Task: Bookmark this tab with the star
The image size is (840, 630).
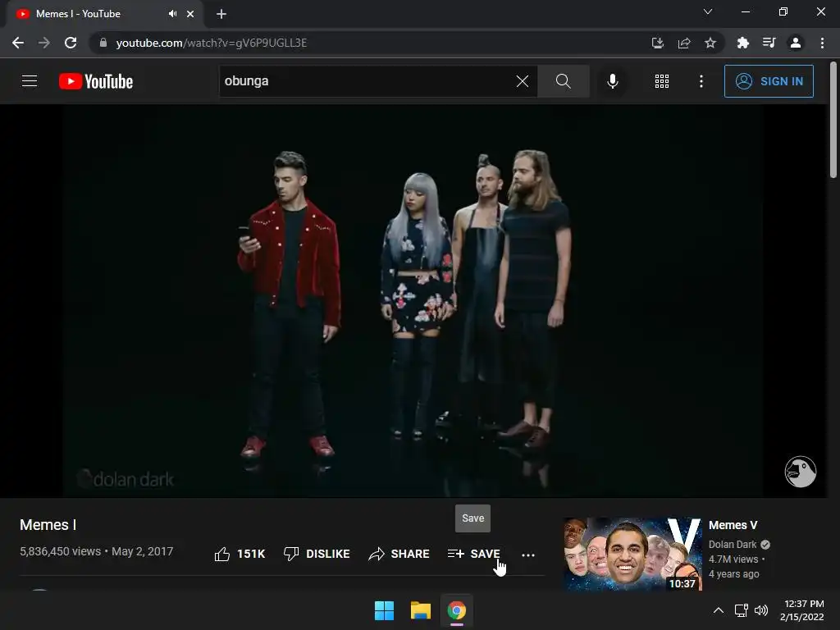Action: point(710,43)
